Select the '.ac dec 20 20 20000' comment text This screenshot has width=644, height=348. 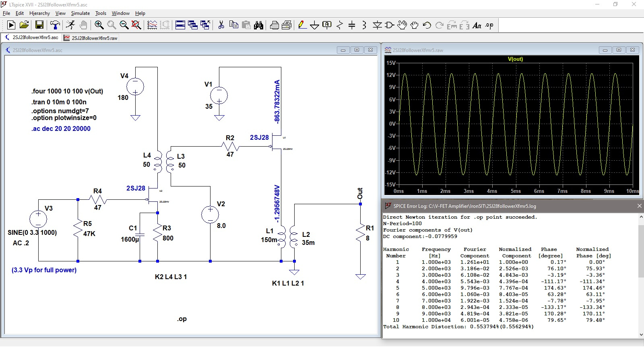click(x=61, y=129)
